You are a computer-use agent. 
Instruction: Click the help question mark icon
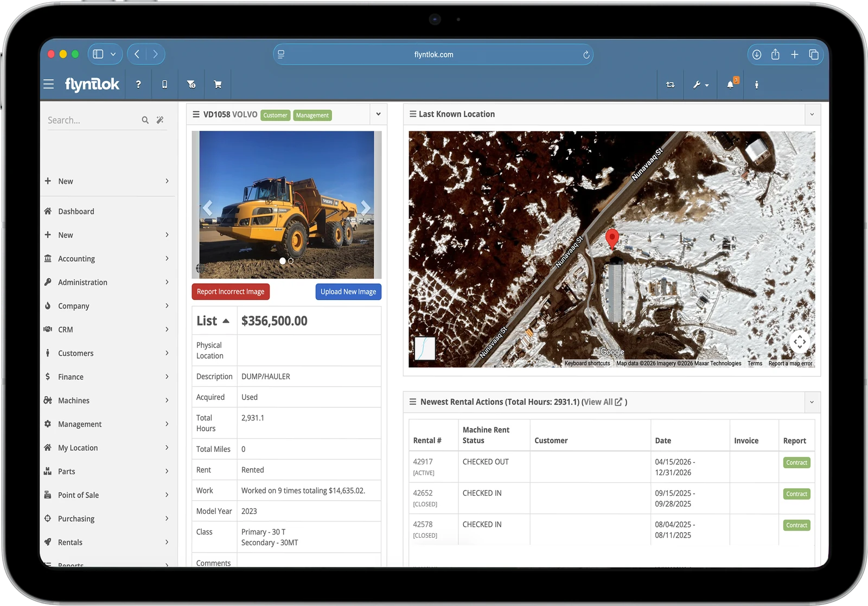tap(138, 85)
